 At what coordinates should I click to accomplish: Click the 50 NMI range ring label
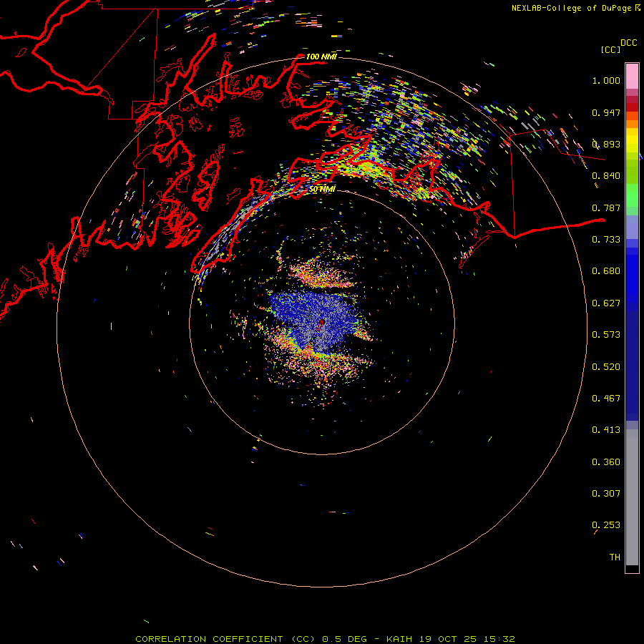click(322, 190)
